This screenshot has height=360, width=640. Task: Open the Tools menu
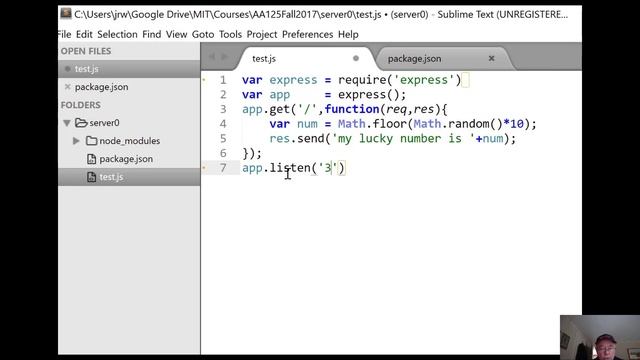coord(230,34)
